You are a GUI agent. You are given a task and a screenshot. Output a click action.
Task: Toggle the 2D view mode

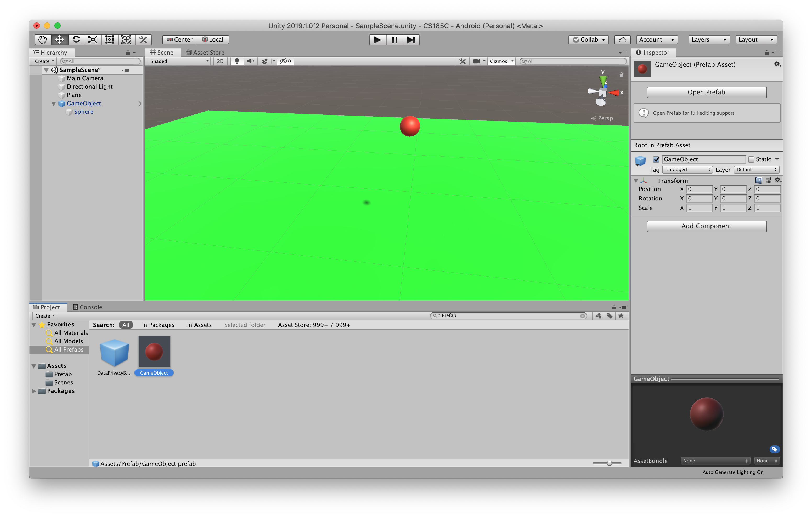[220, 61]
